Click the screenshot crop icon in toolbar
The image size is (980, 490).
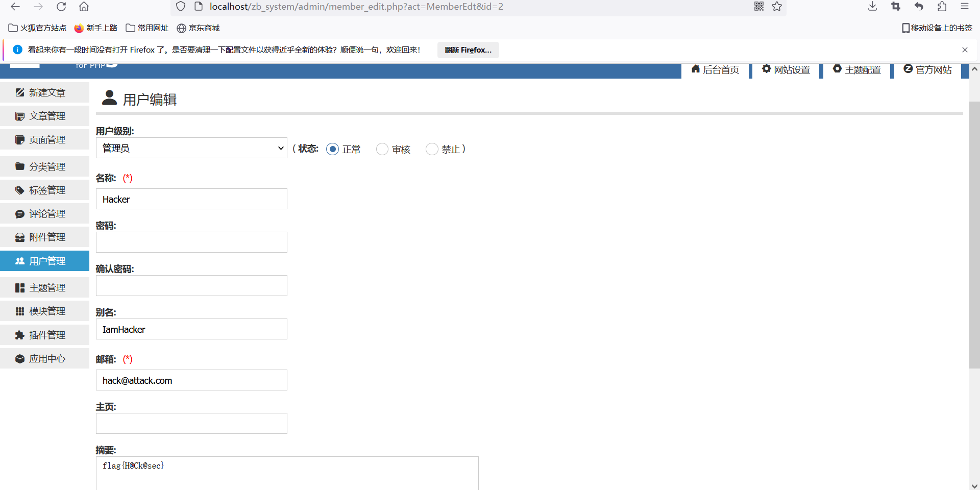(896, 7)
